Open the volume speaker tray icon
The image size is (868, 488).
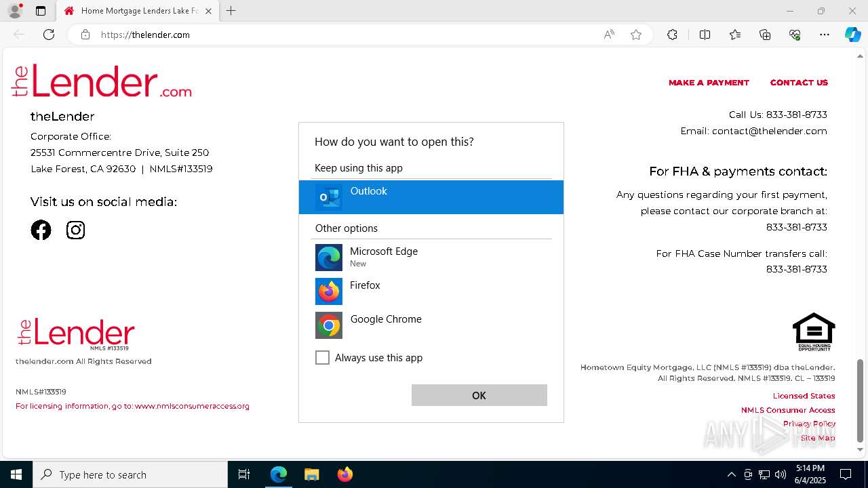tap(781, 474)
